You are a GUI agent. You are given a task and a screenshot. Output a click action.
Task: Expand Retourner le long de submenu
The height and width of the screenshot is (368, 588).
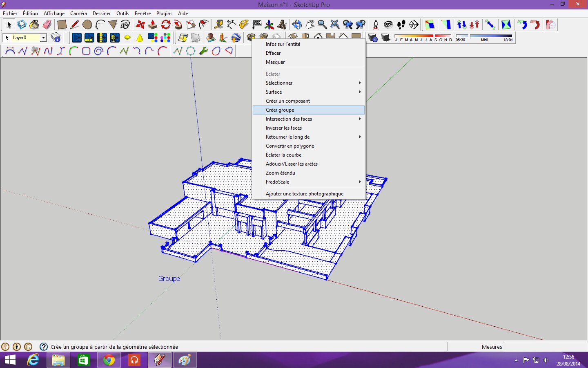309,137
